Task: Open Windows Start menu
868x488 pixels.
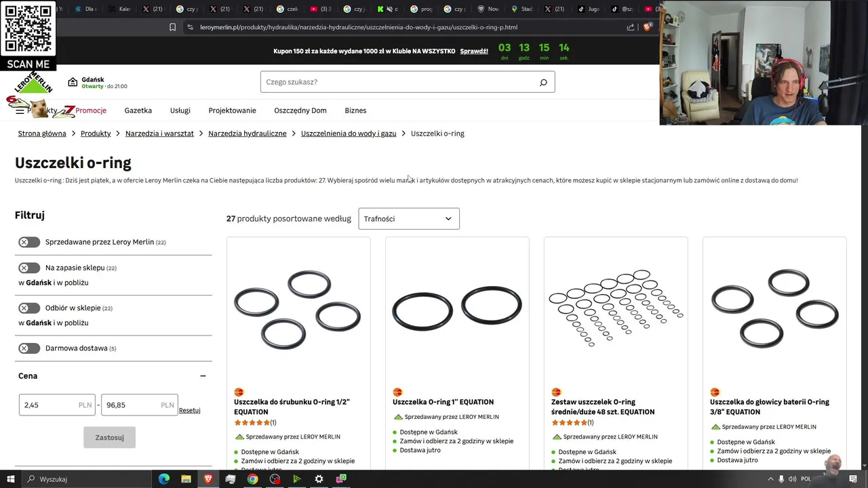Action: pos(10,479)
